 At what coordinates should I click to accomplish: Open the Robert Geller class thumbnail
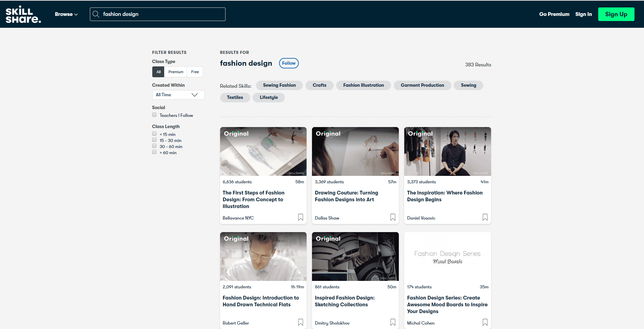click(x=263, y=256)
